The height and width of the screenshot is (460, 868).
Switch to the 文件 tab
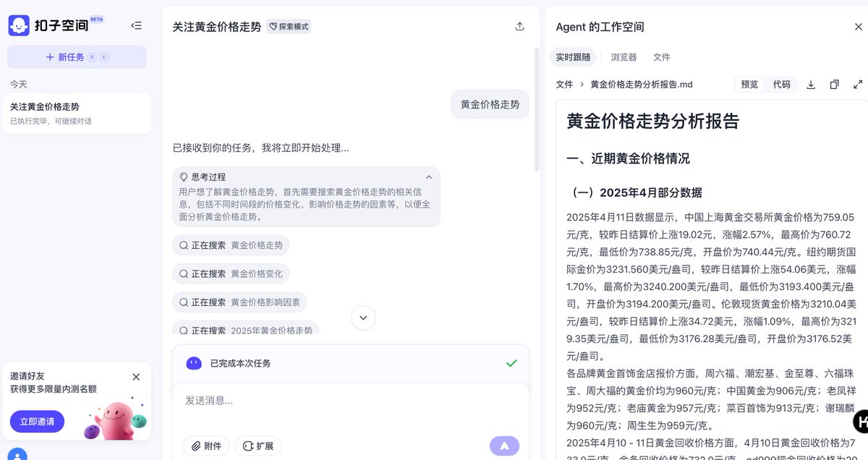point(661,57)
